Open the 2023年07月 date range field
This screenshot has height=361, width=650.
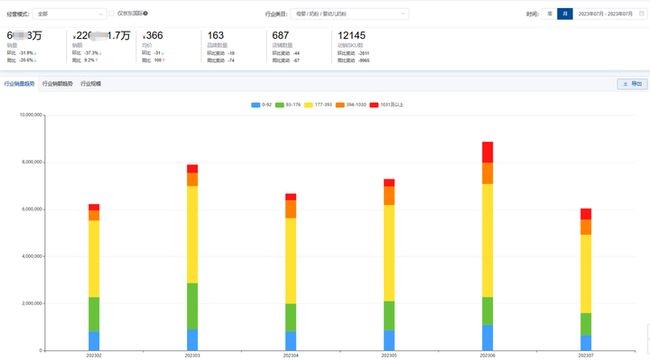pyautogui.click(x=609, y=14)
